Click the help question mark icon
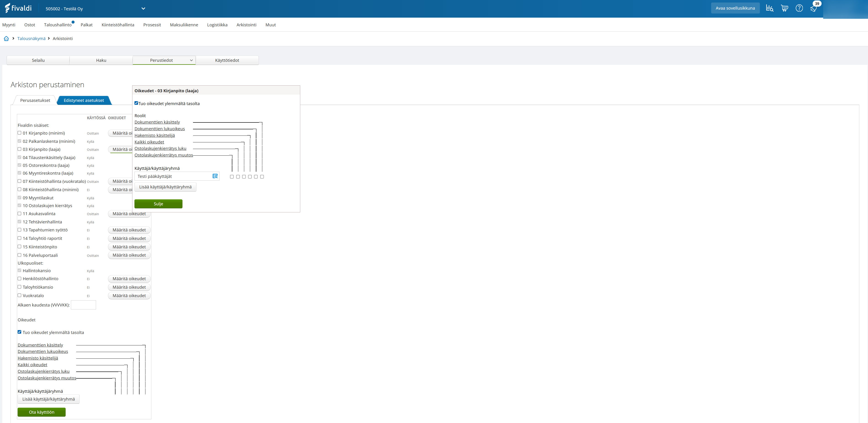This screenshot has width=868, height=423. point(799,8)
